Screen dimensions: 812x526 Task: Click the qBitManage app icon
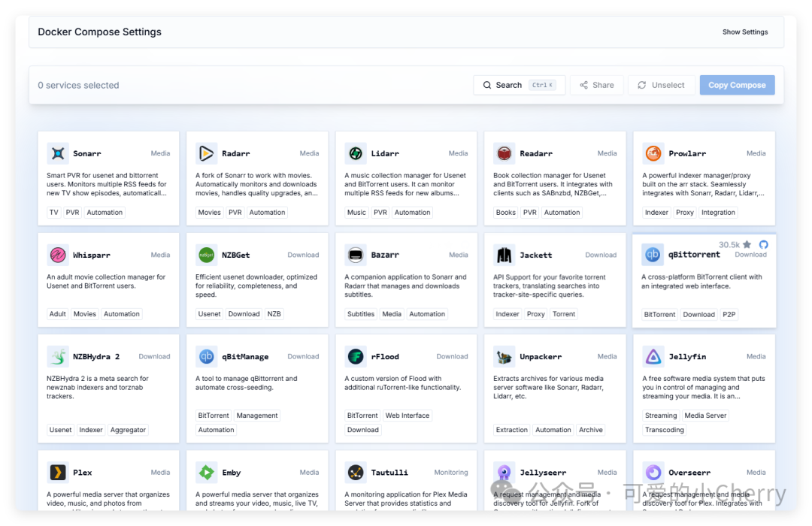206,356
